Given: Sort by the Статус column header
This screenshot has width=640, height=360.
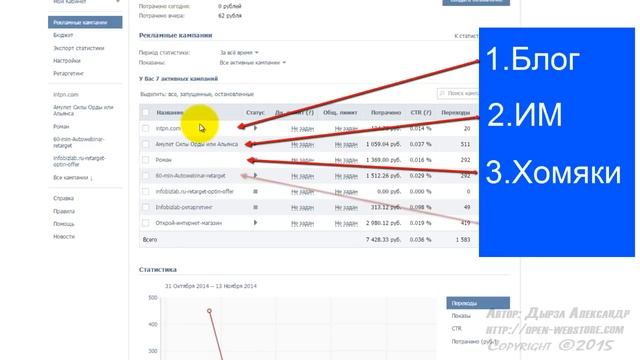Looking at the screenshot, I should [255, 112].
